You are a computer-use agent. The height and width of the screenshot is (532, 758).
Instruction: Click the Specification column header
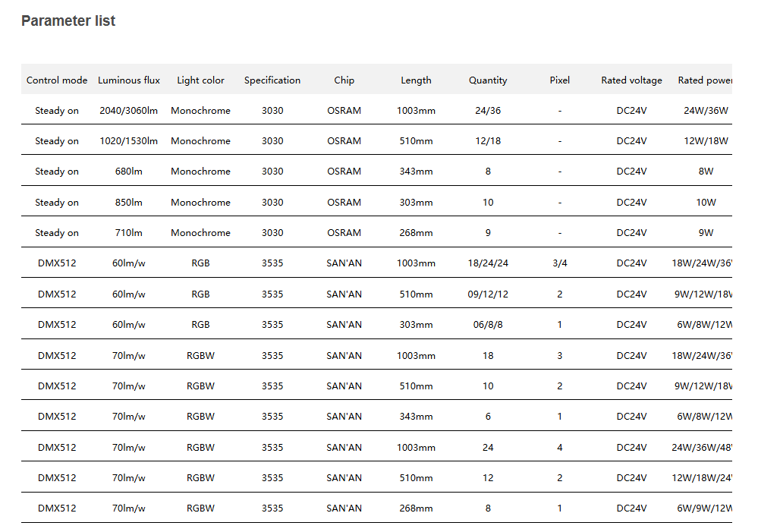(272, 80)
